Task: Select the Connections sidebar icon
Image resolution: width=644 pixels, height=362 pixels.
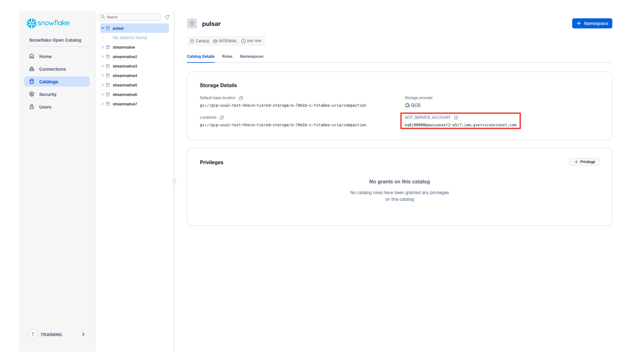Action: [32, 69]
